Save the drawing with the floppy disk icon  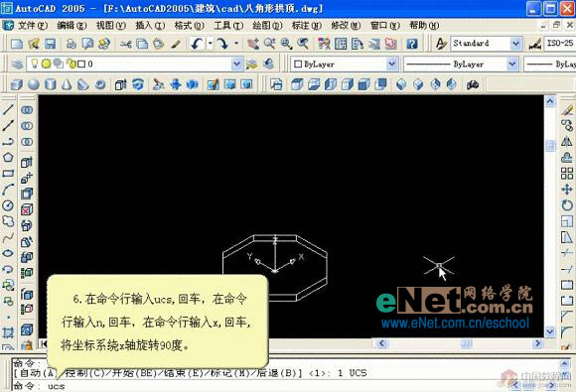(x=50, y=44)
